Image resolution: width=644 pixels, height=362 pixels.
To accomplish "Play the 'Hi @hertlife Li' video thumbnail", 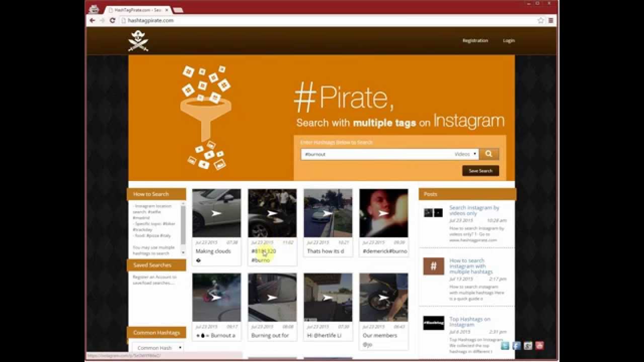I will 328,298.
